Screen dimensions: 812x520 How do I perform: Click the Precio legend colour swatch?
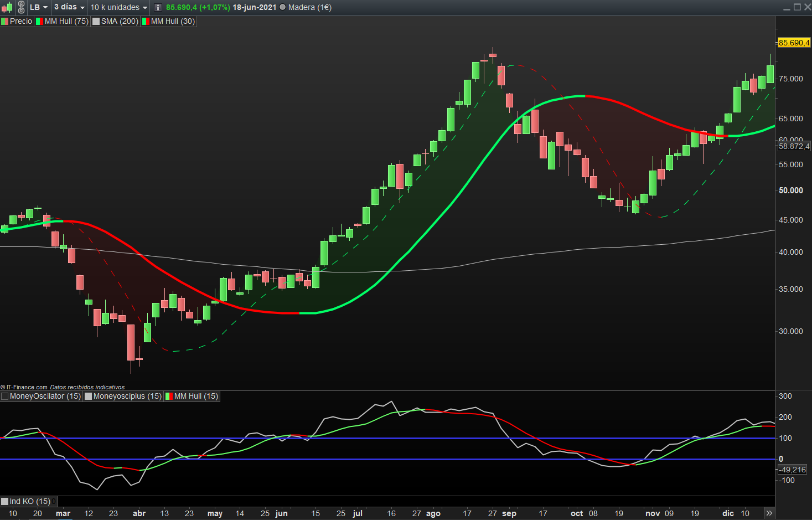pos(4,22)
